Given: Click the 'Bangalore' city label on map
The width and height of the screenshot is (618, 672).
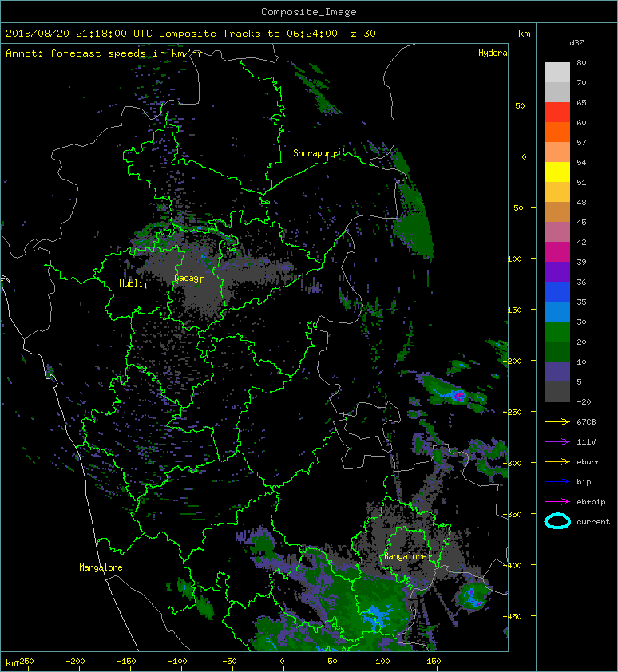Looking at the screenshot, I should pyautogui.click(x=405, y=556).
